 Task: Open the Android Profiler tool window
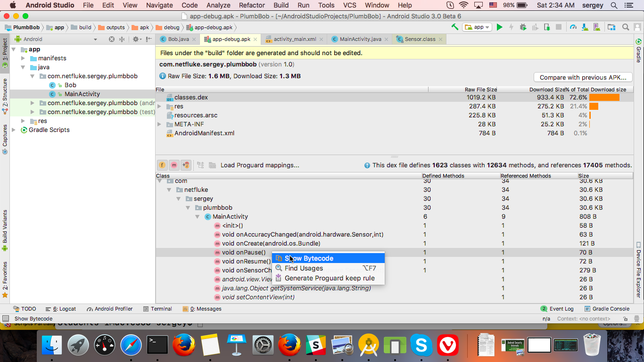pyautogui.click(x=109, y=309)
